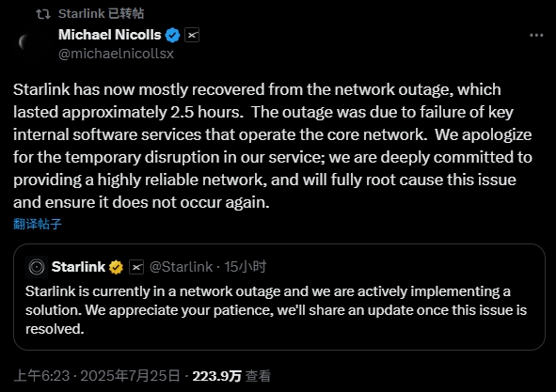
Task: Open the Starlink 已转帖 repost label
Action: (x=101, y=13)
